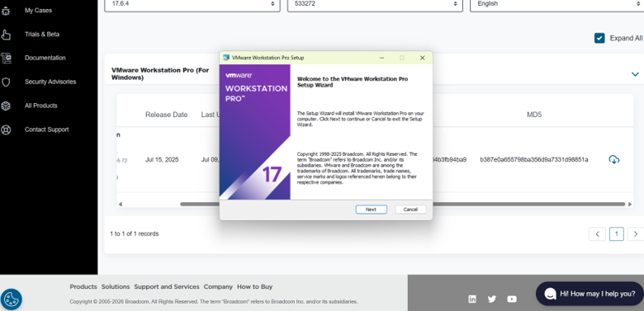Open Broadcom's Twitter page icon
This screenshot has width=644, height=311.
(492, 299)
